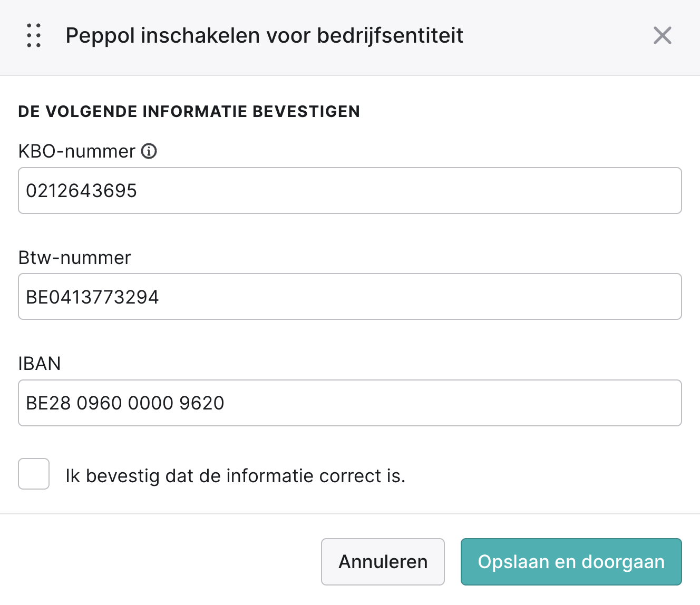Check 'Ik bevestig dat de informatie correct is'
The image size is (700, 605).
(33, 474)
